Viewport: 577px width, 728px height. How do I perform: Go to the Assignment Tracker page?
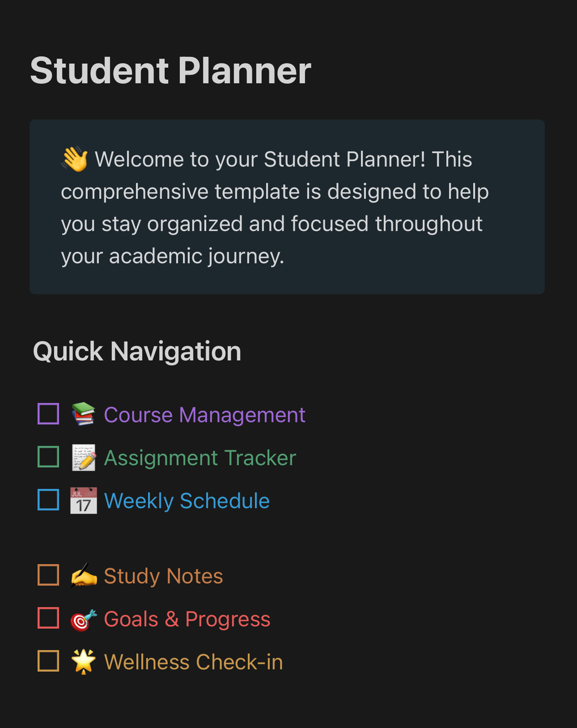[200, 458]
